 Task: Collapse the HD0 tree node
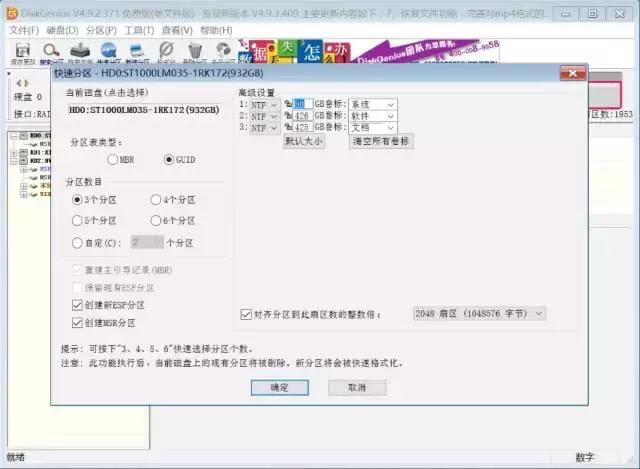[14, 136]
